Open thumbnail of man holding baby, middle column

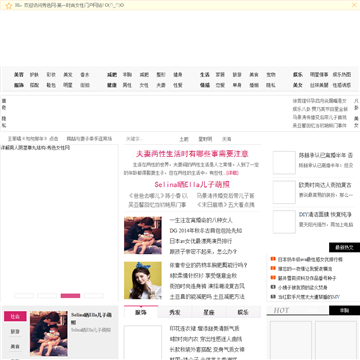pyautogui.click(x=143, y=235)
